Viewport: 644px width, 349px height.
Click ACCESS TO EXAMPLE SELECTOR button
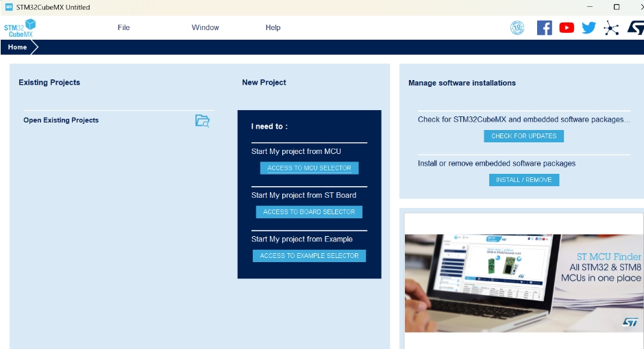click(309, 256)
